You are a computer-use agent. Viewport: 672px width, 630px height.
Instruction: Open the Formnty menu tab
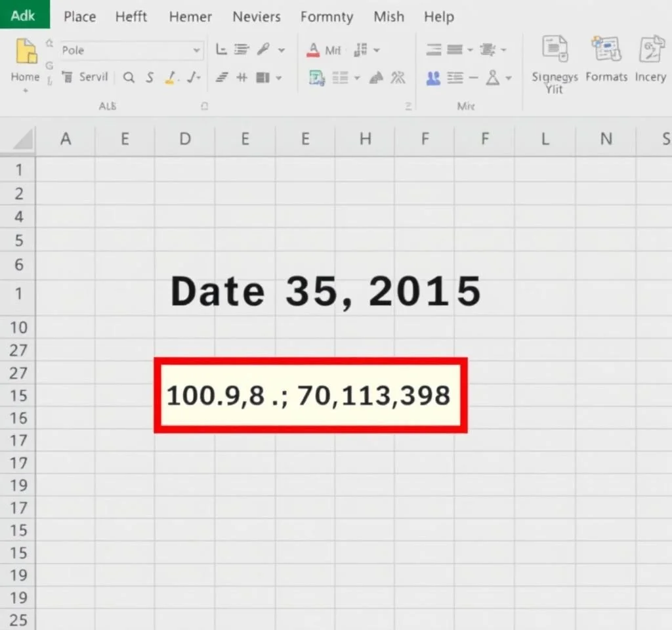(326, 16)
